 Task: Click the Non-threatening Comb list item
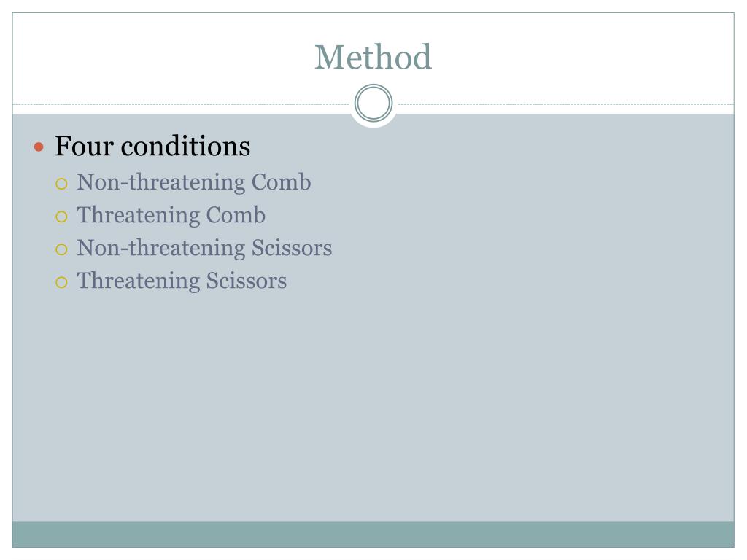(x=194, y=182)
